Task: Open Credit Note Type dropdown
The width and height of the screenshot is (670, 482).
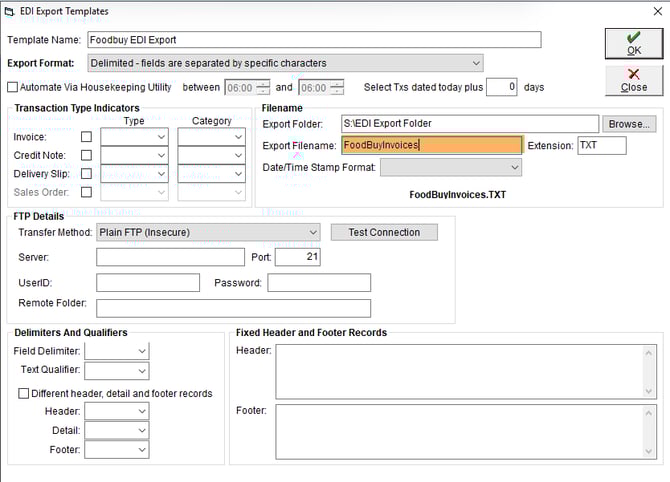Action: pyautogui.click(x=134, y=155)
